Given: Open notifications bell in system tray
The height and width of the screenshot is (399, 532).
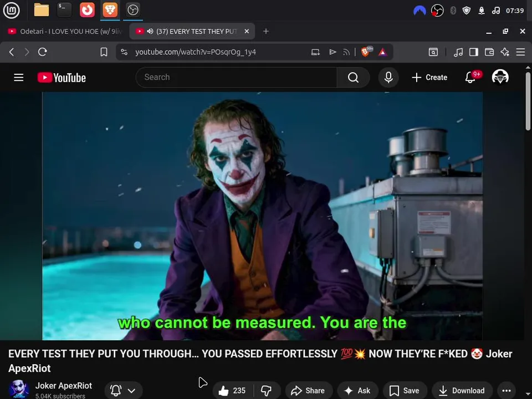Looking at the screenshot, I should pyautogui.click(x=482, y=11).
